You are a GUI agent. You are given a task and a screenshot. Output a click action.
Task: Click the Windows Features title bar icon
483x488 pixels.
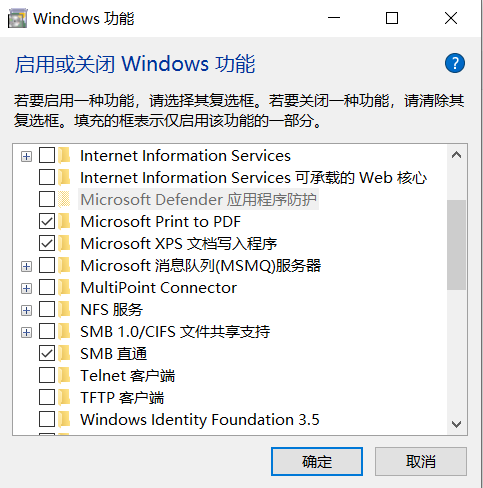click(17, 18)
